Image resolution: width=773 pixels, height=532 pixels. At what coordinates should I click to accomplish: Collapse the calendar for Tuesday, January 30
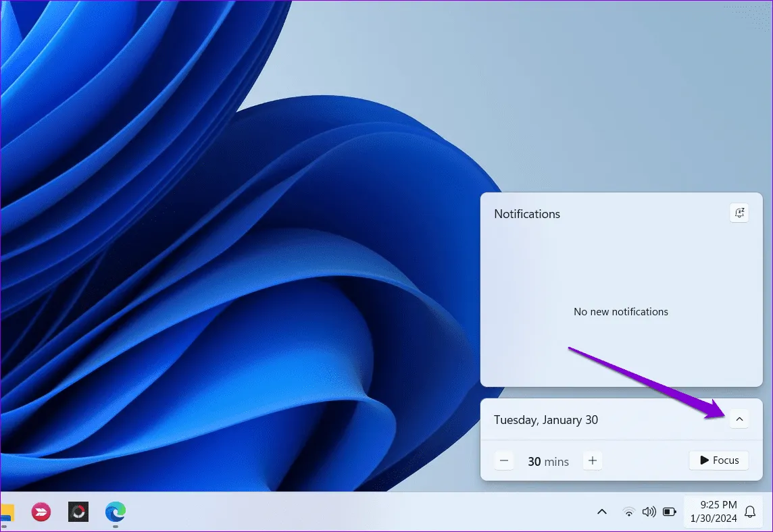tap(739, 419)
